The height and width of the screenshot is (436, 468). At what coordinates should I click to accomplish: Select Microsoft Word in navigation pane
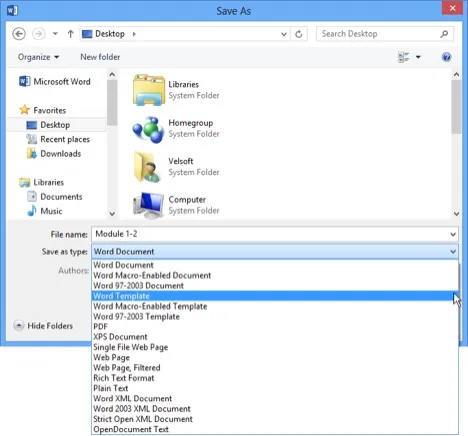(55, 81)
